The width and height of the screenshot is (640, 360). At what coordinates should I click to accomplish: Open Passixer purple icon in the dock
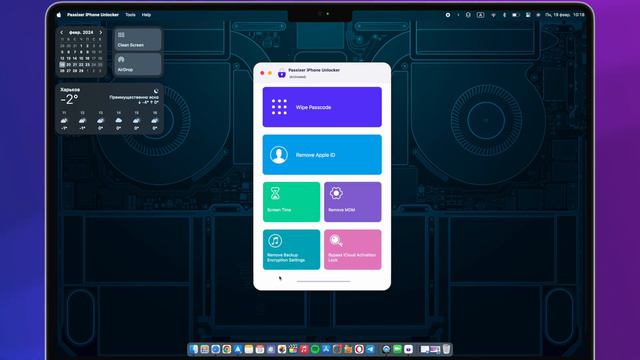pyautogui.click(x=408, y=349)
